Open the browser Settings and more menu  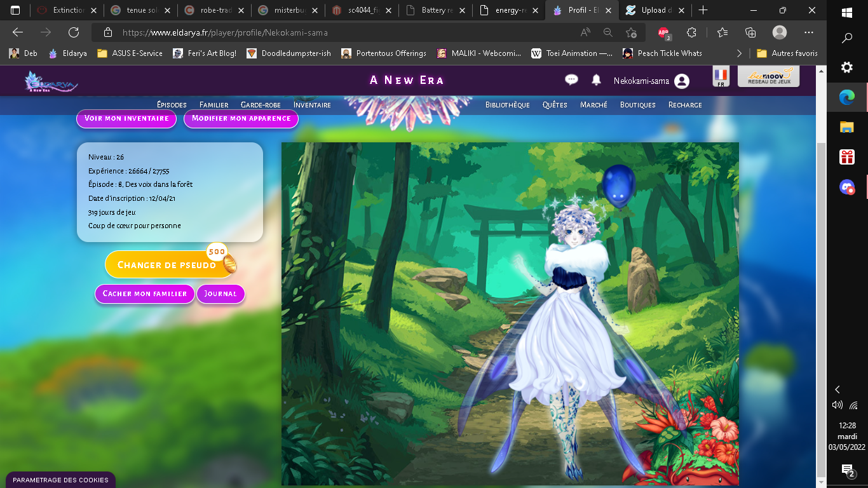(x=809, y=32)
